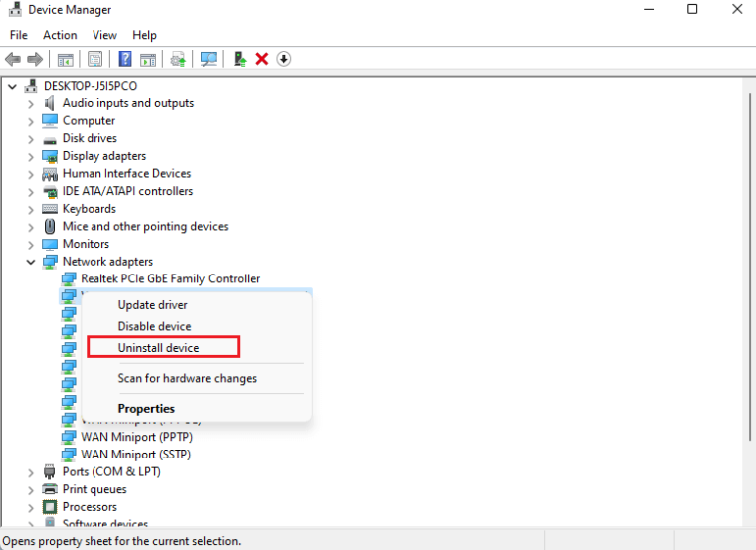756x550 pixels.
Task: Click the Computer monitor icon
Action: tap(50, 121)
